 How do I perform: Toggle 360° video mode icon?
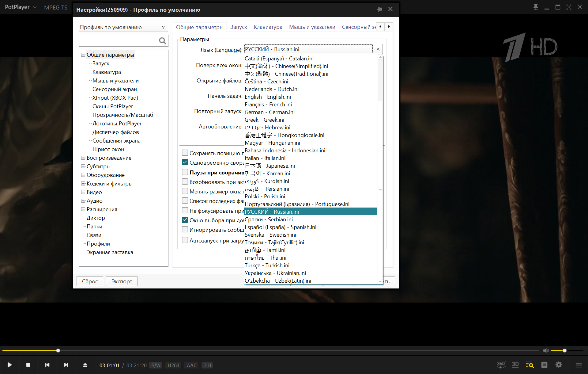tap(501, 364)
